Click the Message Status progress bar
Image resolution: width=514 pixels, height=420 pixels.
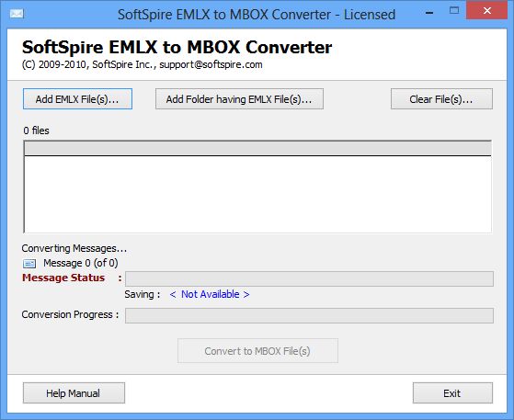309,278
